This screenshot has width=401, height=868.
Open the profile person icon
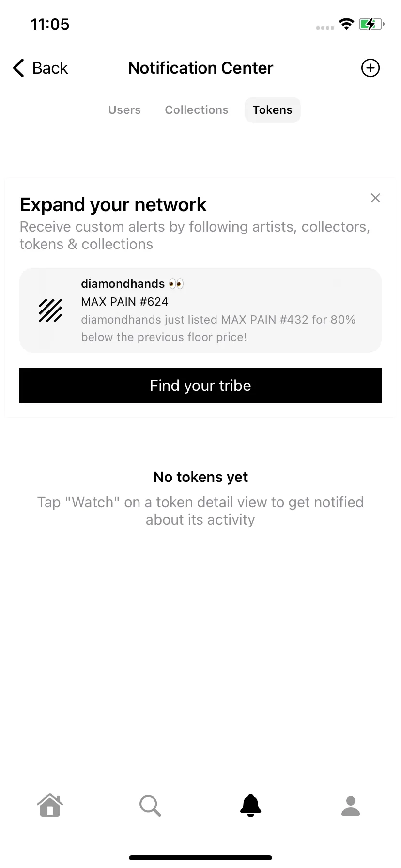tap(351, 806)
